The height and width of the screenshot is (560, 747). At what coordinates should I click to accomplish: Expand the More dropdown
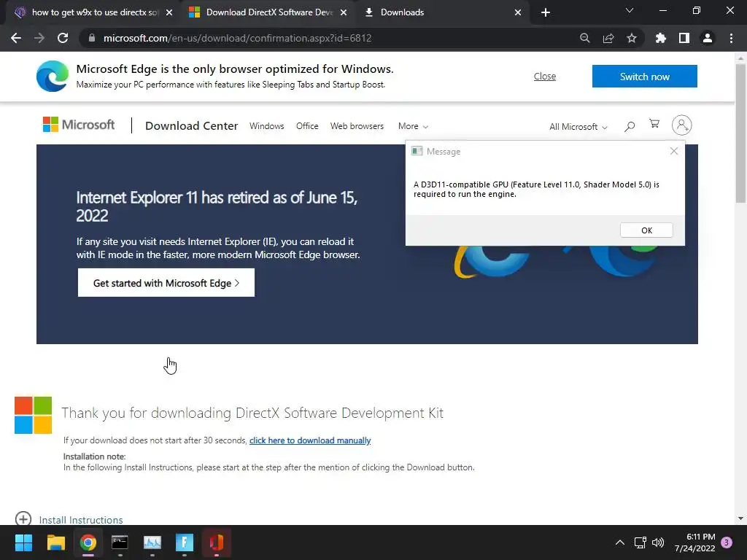point(413,126)
